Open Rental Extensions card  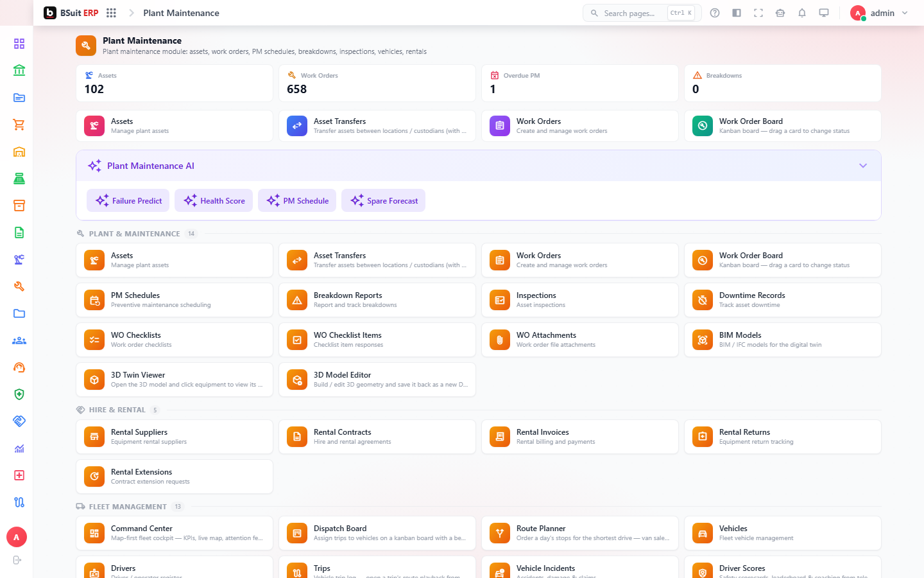pos(175,477)
